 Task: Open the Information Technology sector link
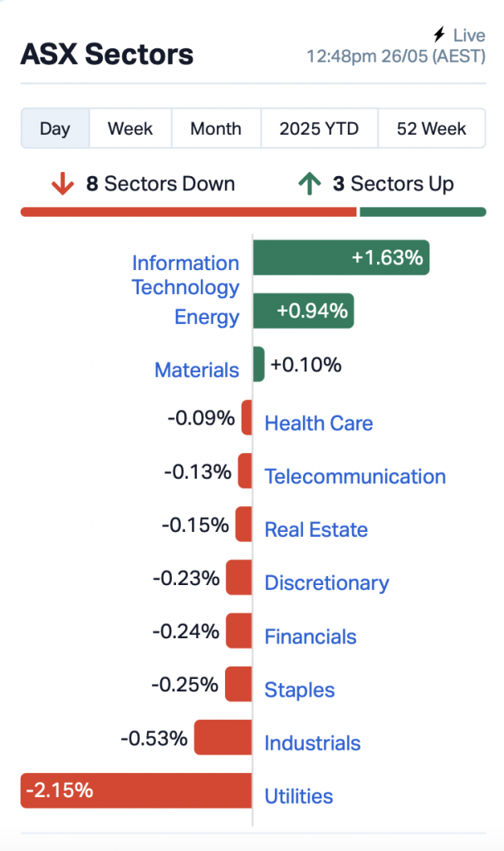185,275
